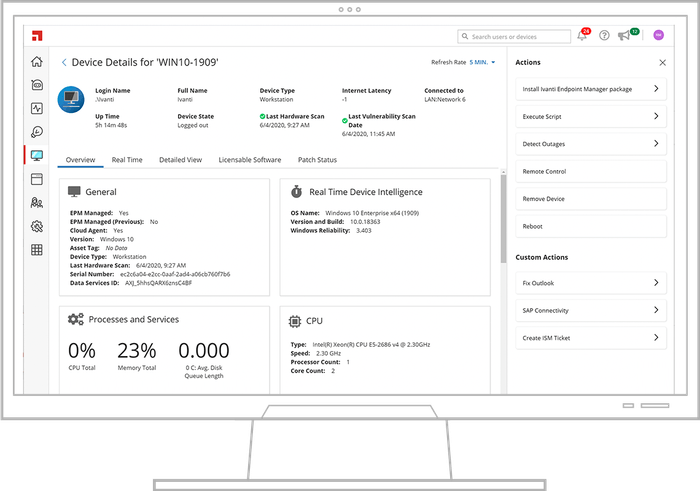This screenshot has width=700, height=491.
Task: Switch to the Real Time tab
Action: coord(126,160)
